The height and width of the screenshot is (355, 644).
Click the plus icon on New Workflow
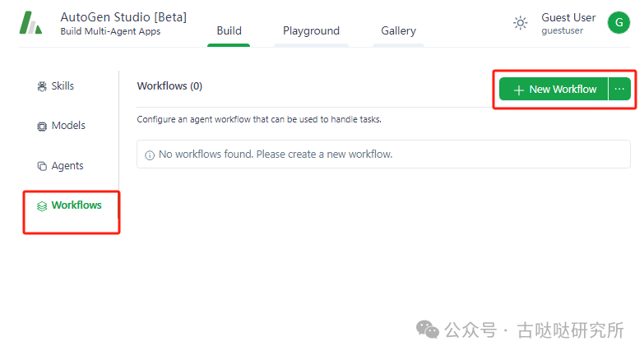pos(518,90)
